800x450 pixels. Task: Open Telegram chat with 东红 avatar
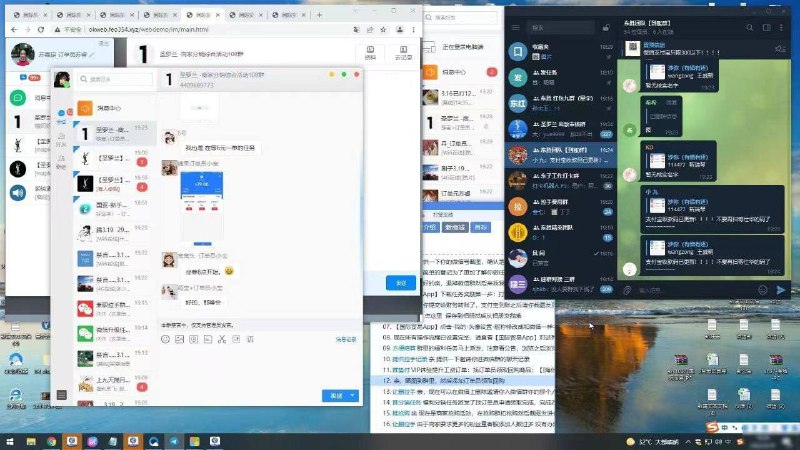click(561, 103)
